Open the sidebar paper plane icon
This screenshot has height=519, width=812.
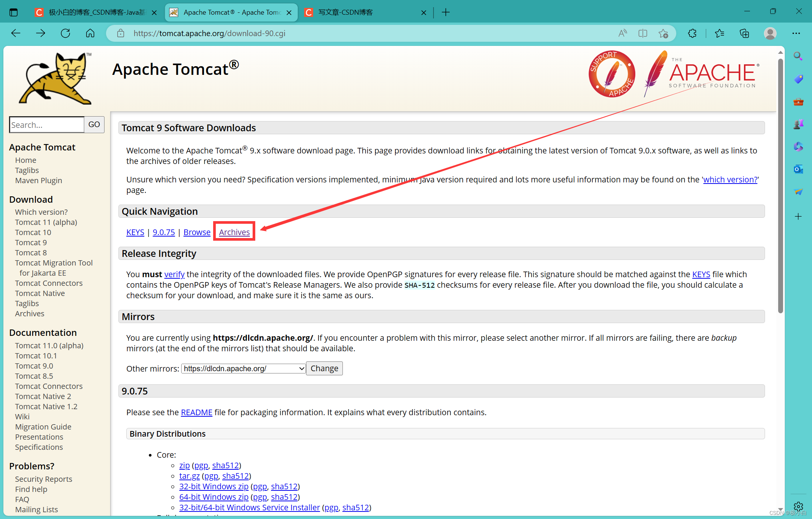tap(798, 192)
